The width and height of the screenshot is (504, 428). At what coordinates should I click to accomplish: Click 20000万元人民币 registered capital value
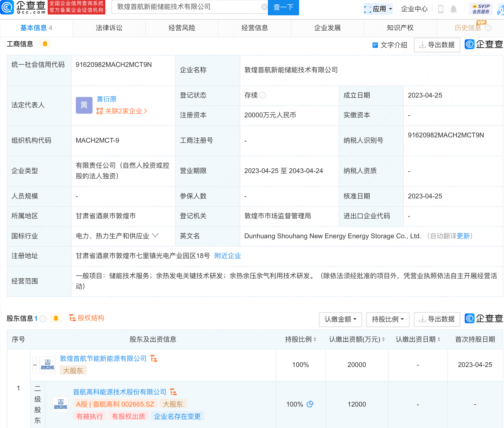[270, 115]
